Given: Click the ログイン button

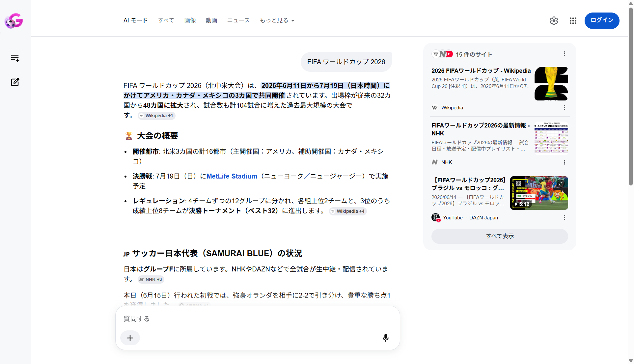Looking at the screenshot, I should coord(602,20).
